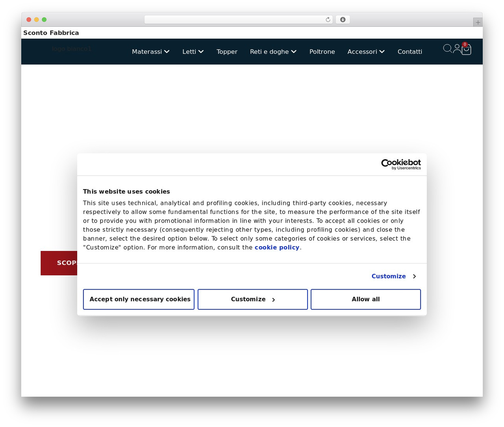Expand the Materassi dropdown menu
504x427 pixels.
point(150,52)
